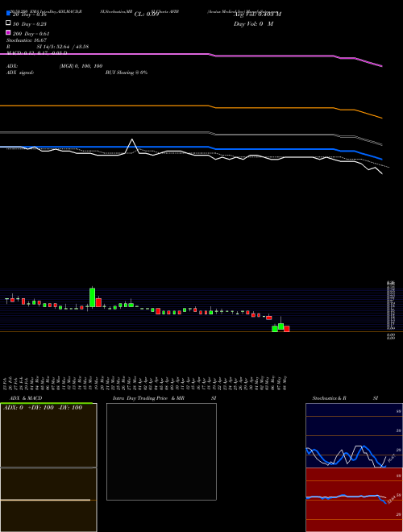Click 'Intra Day Trading Price & MR' panel title

pyautogui.click(x=148, y=398)
